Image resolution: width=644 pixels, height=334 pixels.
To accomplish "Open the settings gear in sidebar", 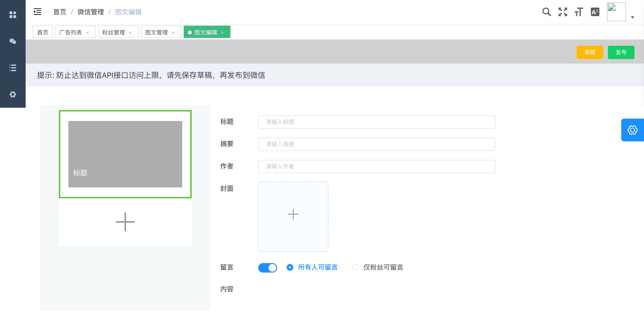I will 13,94.
